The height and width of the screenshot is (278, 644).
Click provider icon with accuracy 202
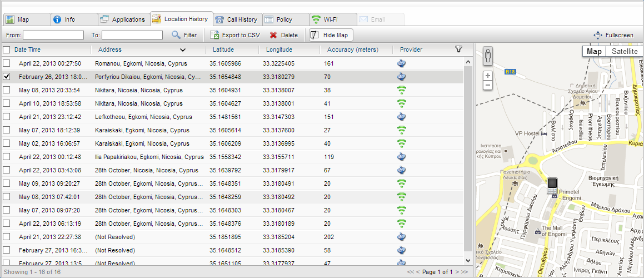[401, 237]
